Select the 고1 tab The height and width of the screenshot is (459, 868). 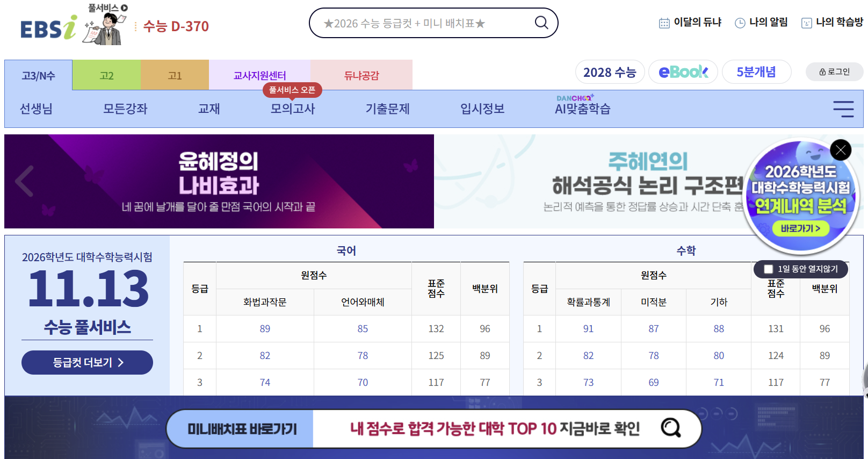pyautogui.click(x=175, y=75)
